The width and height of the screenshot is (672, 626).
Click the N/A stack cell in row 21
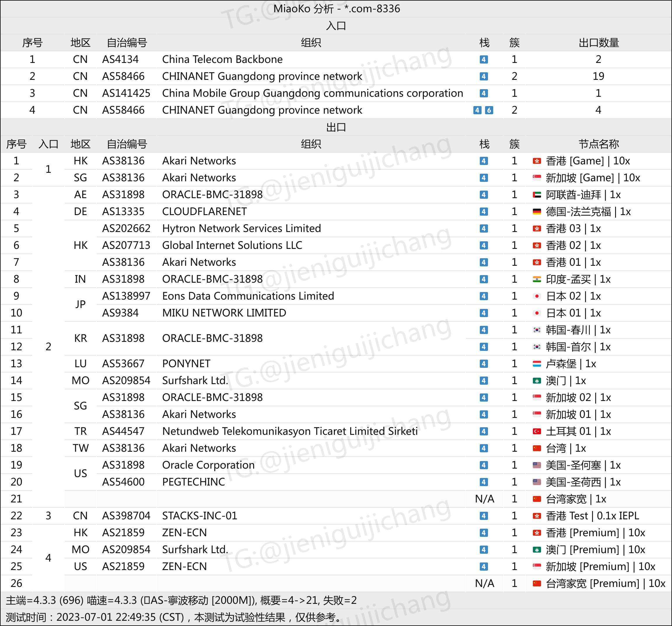(484, 499)
